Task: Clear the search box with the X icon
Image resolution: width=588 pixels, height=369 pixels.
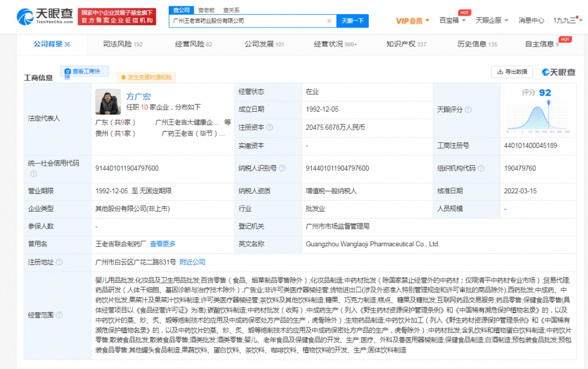Action: pos(329,21)
